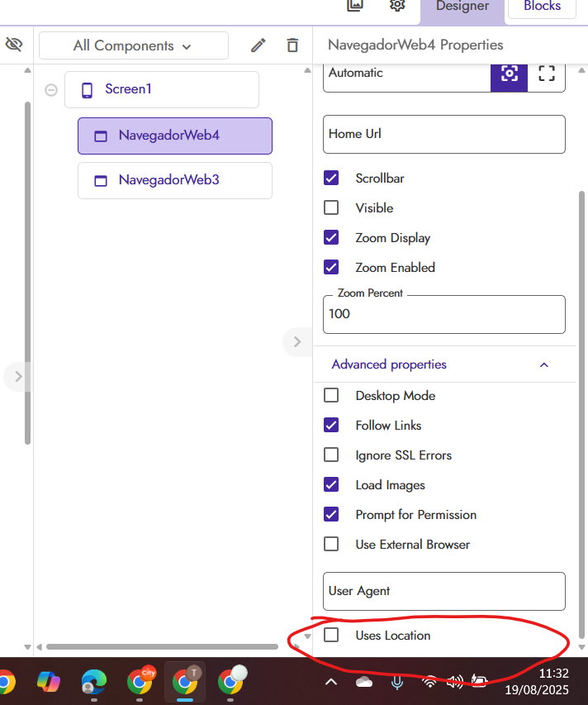588x705 pixels.
Task: Uncheck the Scrollbar checkbox
Action: tap(331, 178)
